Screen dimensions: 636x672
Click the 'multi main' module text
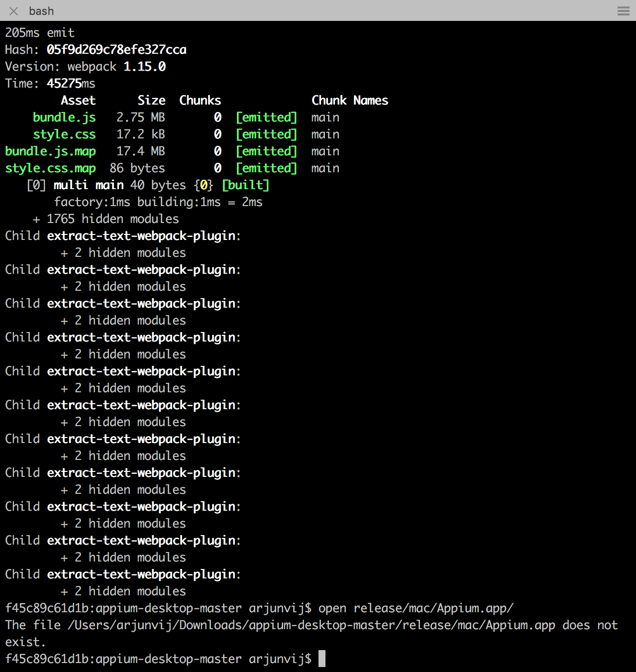[x=89, y=185]
